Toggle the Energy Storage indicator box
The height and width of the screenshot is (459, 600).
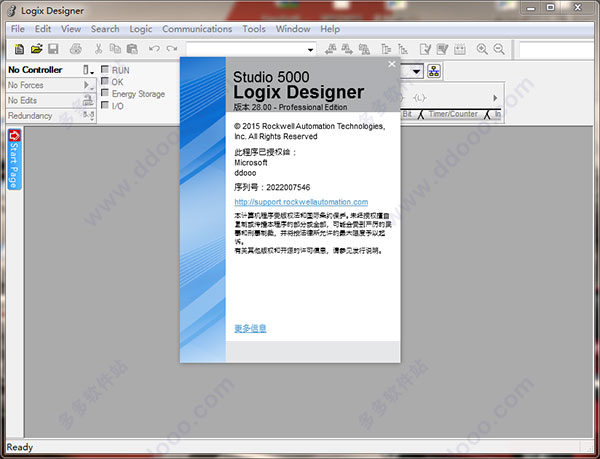click(105, 93)
